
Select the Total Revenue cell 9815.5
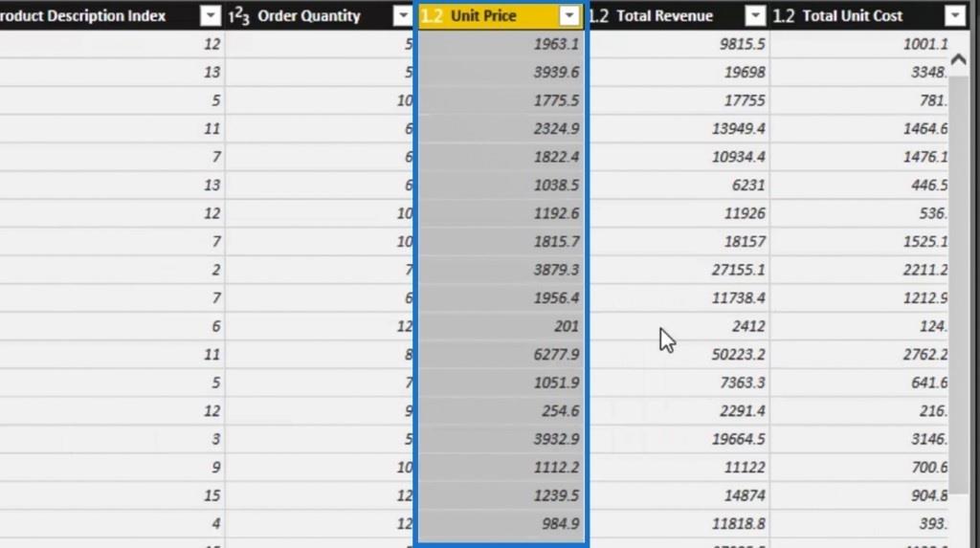679,44
